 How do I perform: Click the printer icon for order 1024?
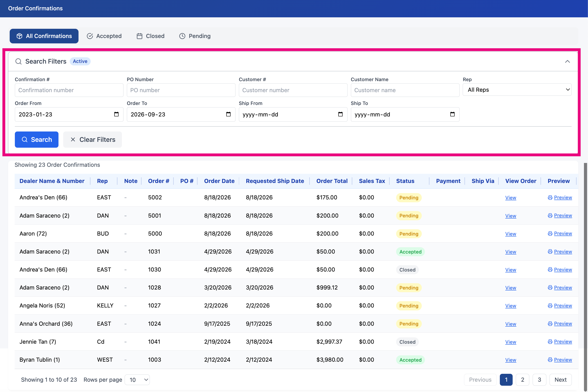pyautogui.click(x=550, y=323)
